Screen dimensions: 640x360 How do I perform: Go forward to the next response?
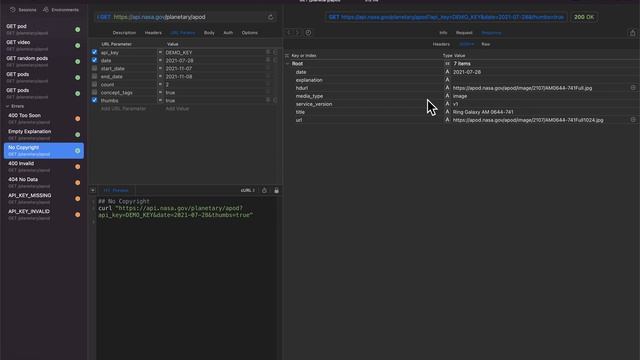pos(298,33)
